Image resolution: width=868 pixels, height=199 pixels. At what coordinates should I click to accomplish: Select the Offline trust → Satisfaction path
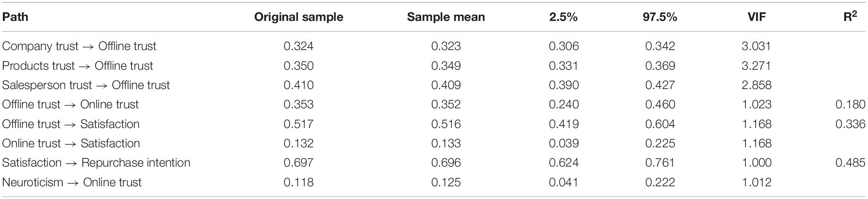point(71,124)
